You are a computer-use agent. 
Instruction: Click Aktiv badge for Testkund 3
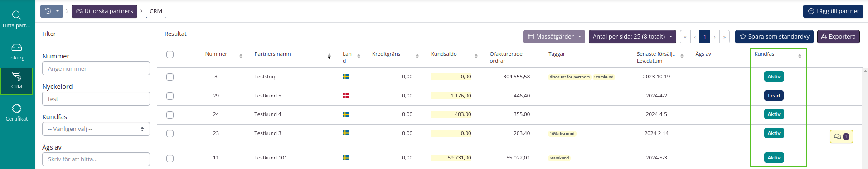pyautogui.click(x=774, y=133)
